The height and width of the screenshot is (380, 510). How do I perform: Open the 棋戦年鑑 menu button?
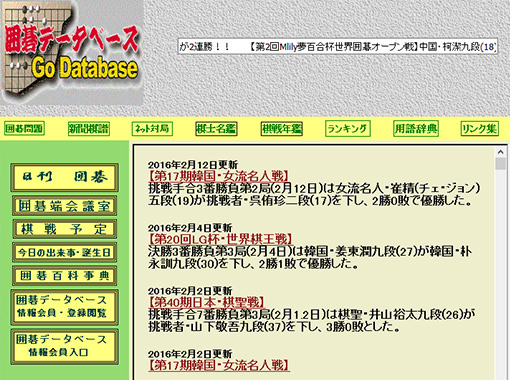pyautogui.click(x=282, y=129)
